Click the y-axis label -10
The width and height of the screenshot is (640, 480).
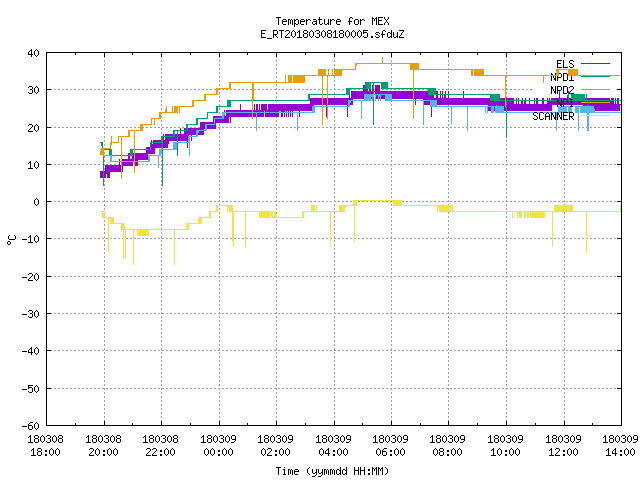pyautogui.click(x=31, y=239)
